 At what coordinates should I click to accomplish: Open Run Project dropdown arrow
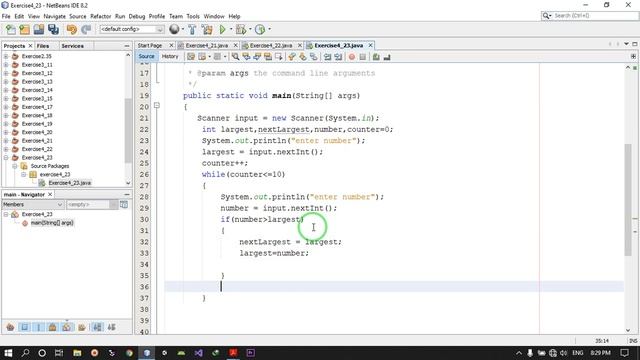(x=231, y=29)
